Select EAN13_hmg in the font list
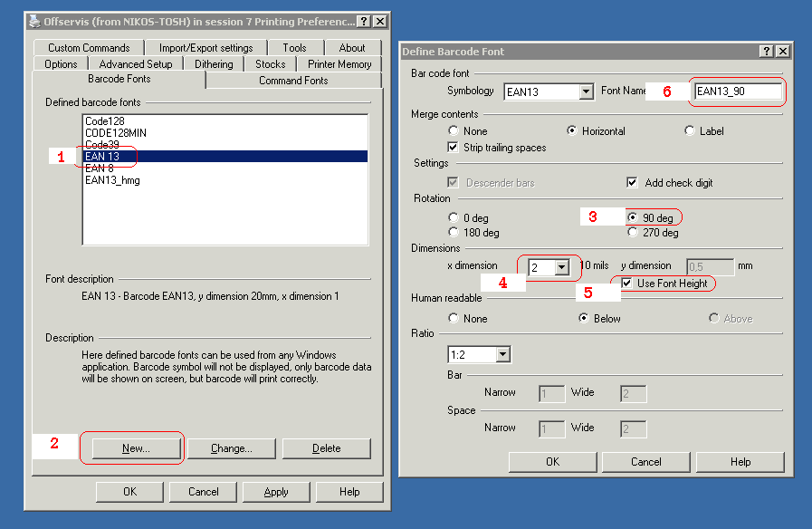 pyautogui.click(x=112, y=180)
